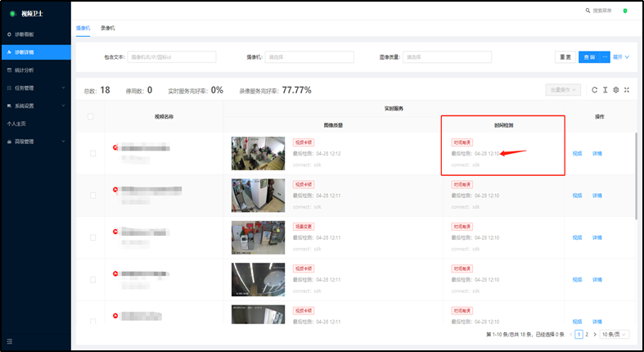Click 详情 link in first row
This screenshot has height=352, width=644.
[x=597, y=154]
